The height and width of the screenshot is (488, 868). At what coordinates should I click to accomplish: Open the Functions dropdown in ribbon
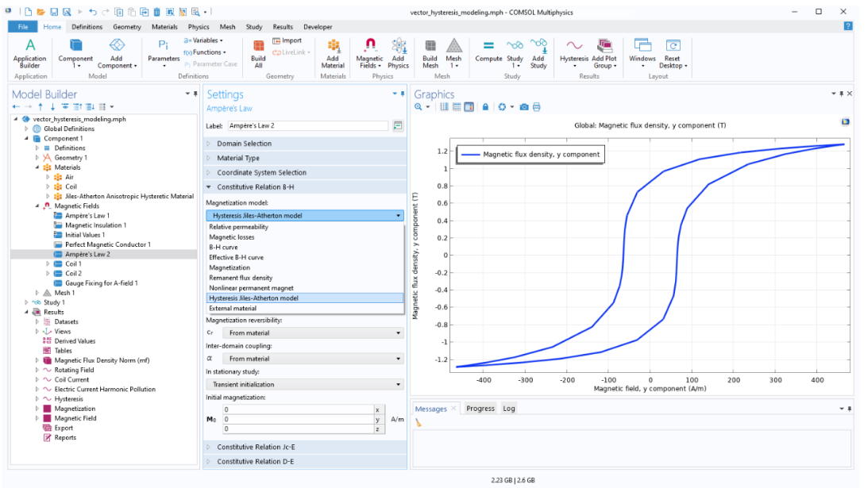click(x=205, y=52)
